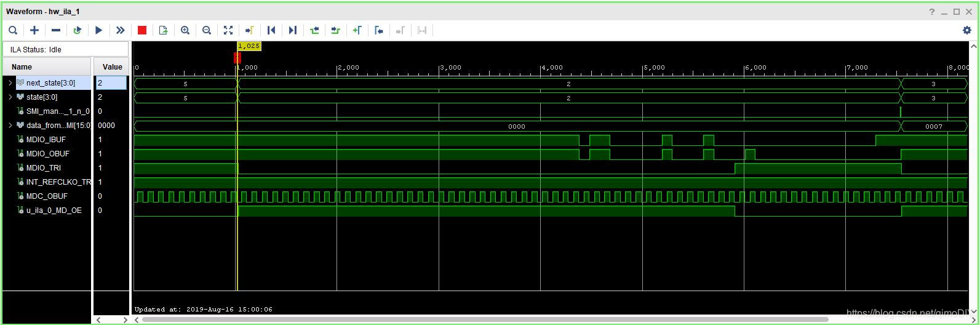The width and height of the screenshot is (980, 325).
Task: Stop the ILA trigger with red square
Action: (142, 30)
